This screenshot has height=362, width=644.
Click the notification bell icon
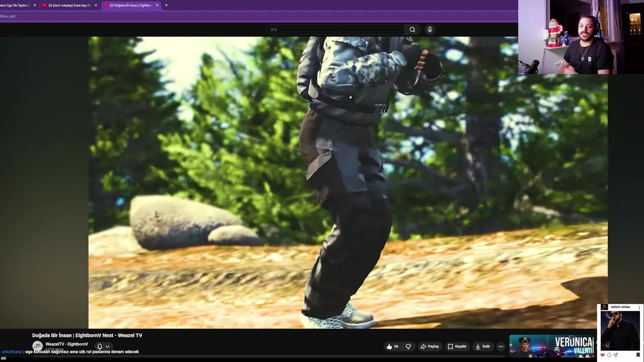[100, 346]
